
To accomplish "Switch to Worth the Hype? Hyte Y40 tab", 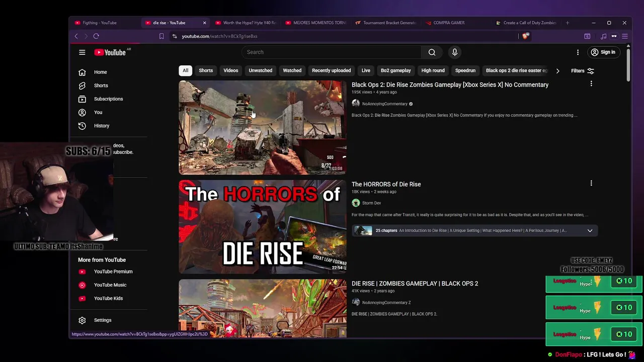I will 246,23.
